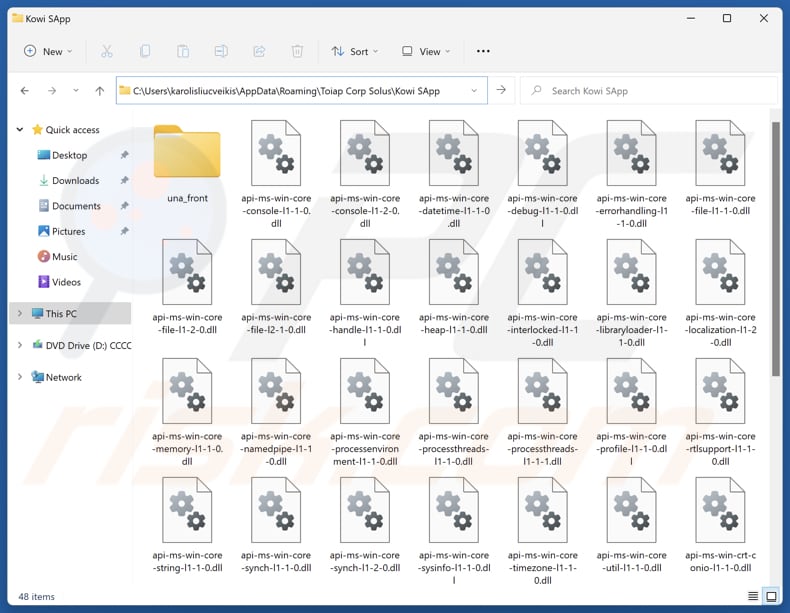
Task: Navigate back with the left arrow
Action: (25, 91)
